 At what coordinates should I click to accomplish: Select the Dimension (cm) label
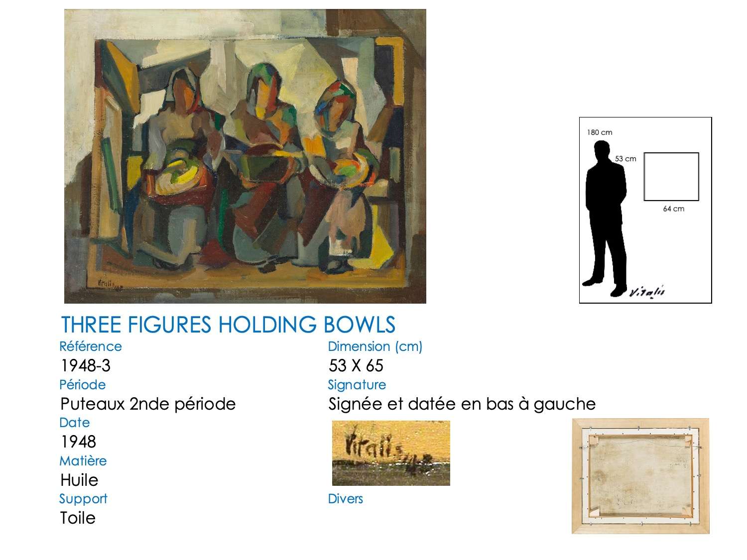(375, 346)
